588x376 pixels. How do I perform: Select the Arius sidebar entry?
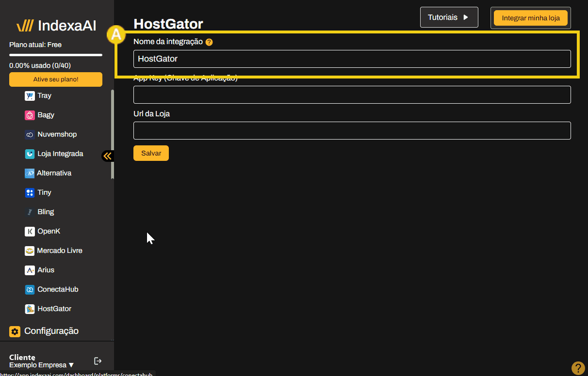pyautogui.click(x=46, y=270)
